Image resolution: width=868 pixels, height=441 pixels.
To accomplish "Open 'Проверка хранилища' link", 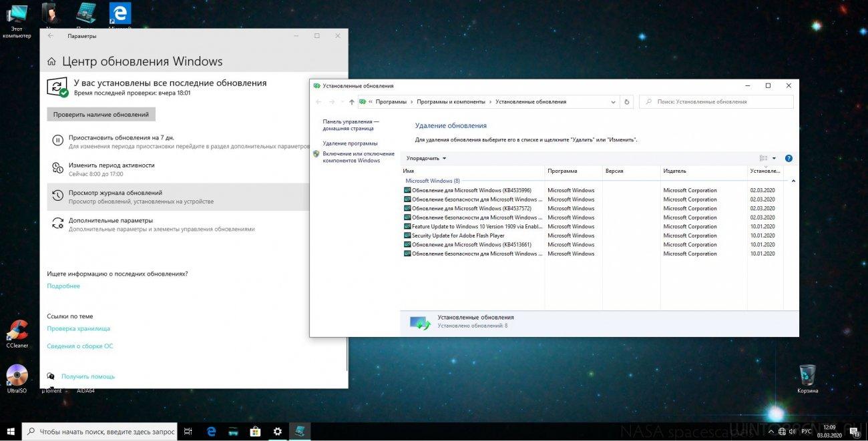I will pyautogui.click(x=79, y=329).
